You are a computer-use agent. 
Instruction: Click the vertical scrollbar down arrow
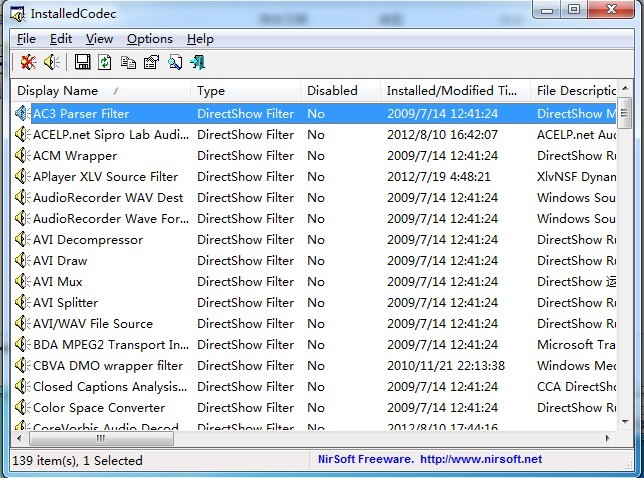(x=625, y=424)
